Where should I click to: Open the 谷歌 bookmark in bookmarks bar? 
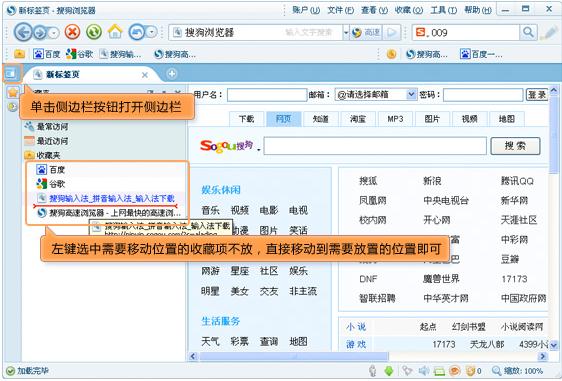80,54
